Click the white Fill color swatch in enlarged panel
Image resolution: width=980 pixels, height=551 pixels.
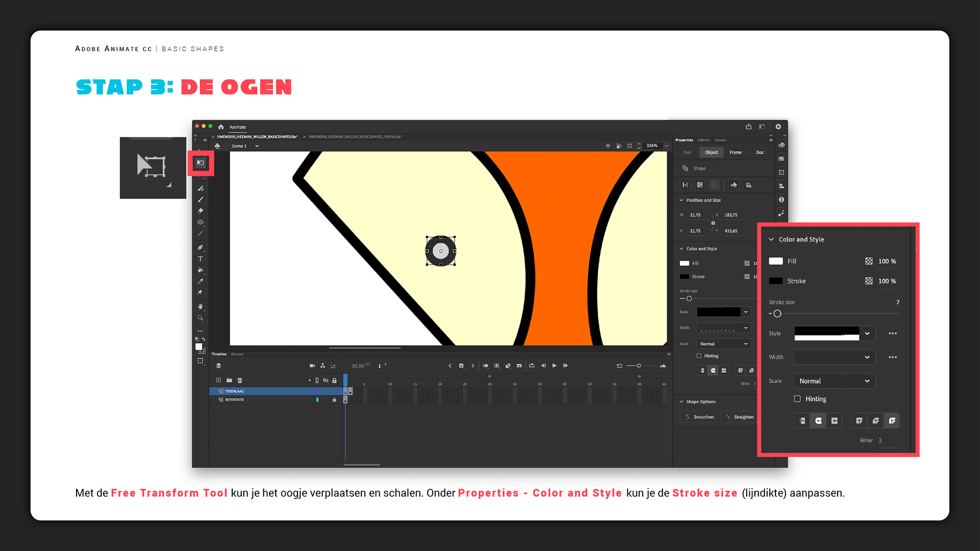776,261
